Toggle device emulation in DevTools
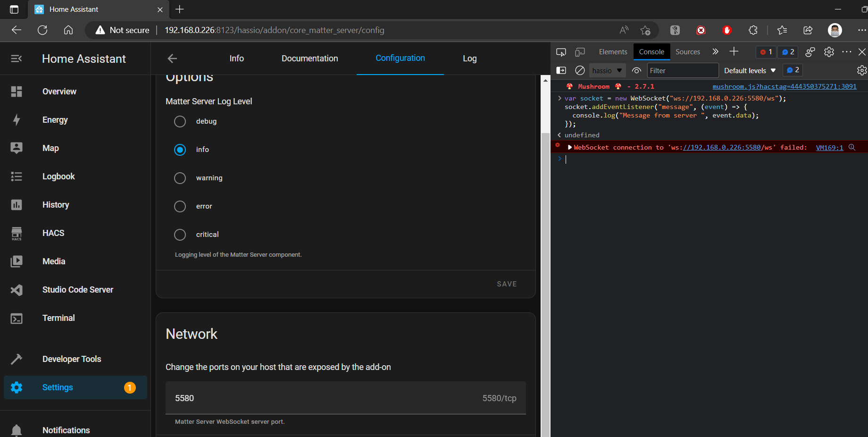 pos(580,52)
